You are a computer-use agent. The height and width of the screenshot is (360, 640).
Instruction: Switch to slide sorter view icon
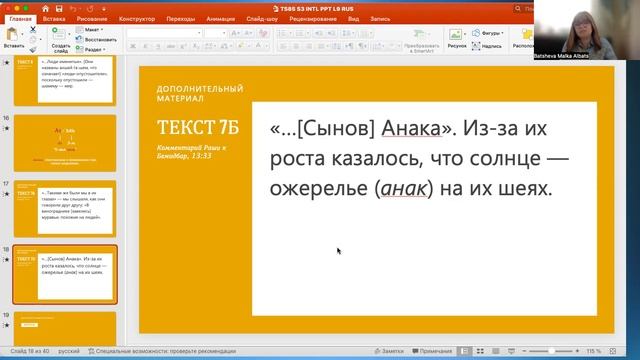(x=480, y=351)
